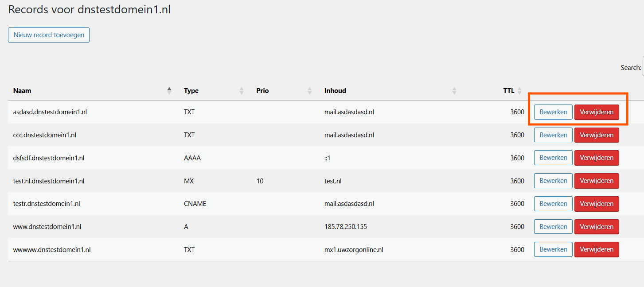Screen dimensions: 644x287
Task: Edit the asdasd.dnstestdomein1.nl record
Action: (553, 112)
